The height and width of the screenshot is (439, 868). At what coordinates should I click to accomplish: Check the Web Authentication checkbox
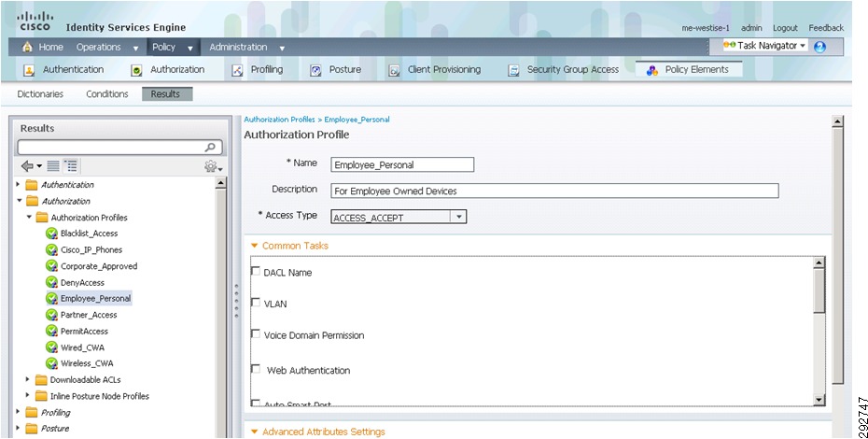[256, 369]
